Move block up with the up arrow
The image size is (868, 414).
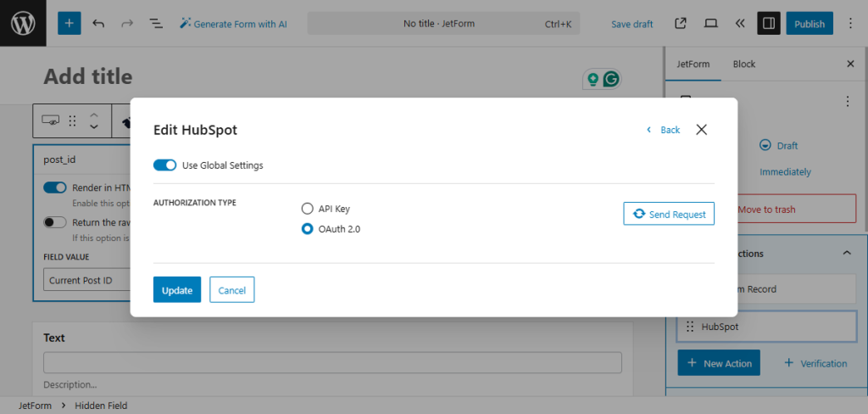(x=94, y=115)
